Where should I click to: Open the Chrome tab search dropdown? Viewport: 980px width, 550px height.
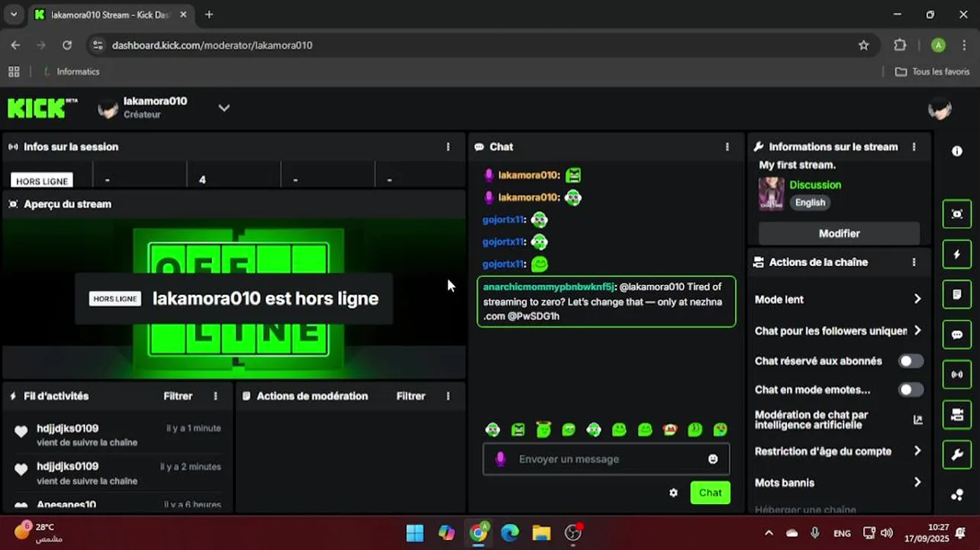(14, 15)
